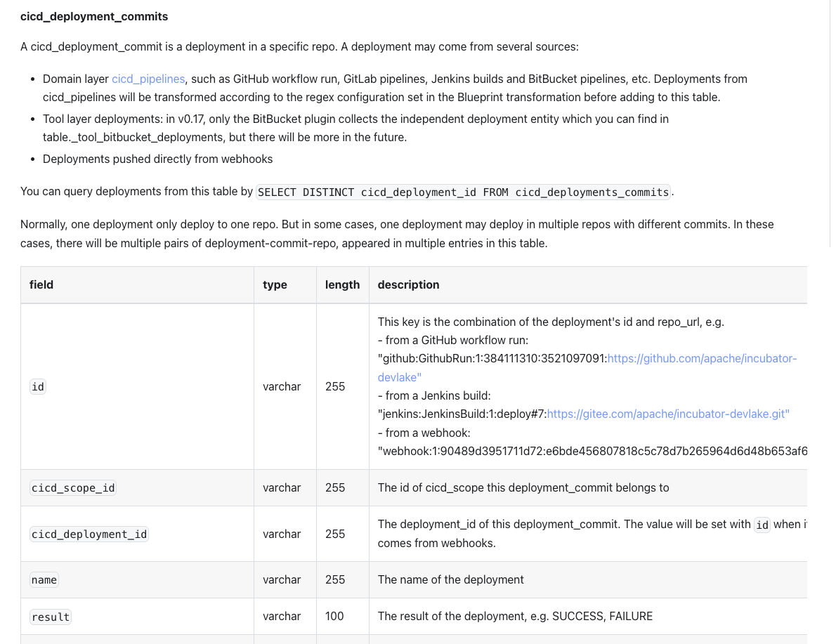The width and height of the screenshot is (836, 644).
Task: Click "The name of the deployment" description
Action: coord(450,579)
